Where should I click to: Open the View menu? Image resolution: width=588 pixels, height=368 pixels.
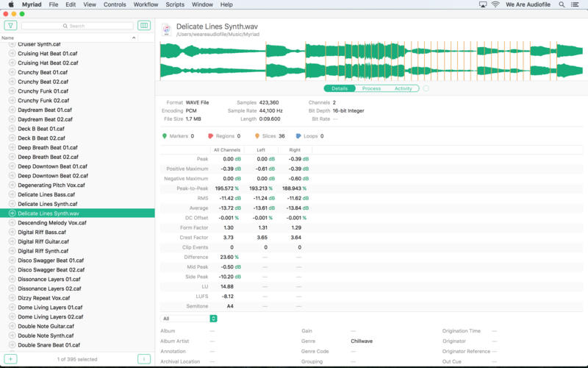[90, 4]
